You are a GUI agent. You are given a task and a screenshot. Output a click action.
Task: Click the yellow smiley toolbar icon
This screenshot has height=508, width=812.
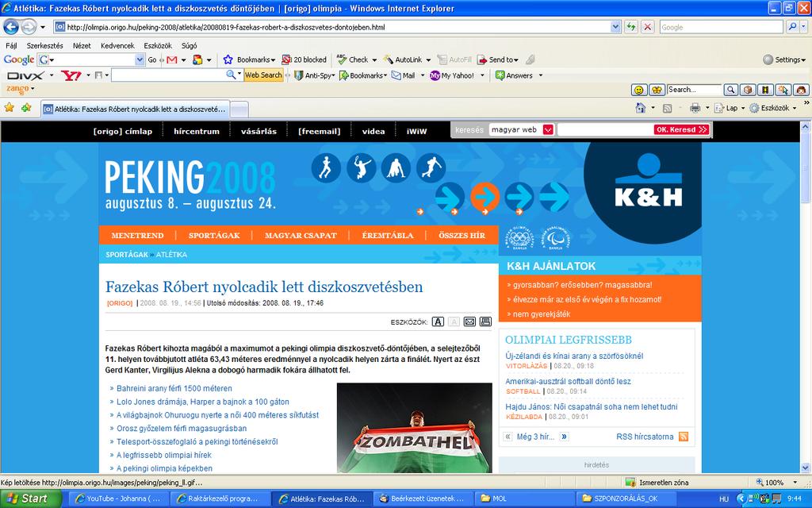[639, 90]
